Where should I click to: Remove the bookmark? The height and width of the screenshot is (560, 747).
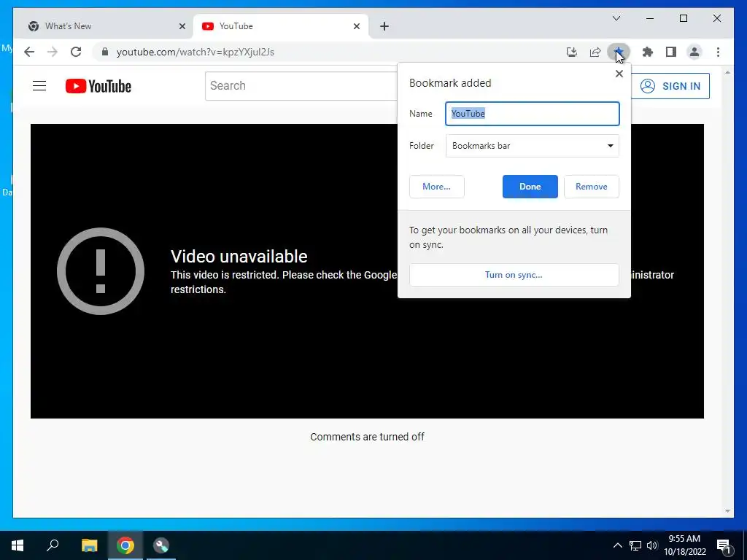pyautogui.click(x=591, y=187)
